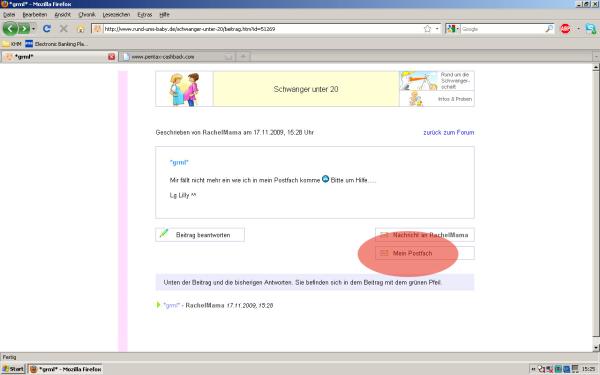The width and height of the screenshot is (600, 375).
Task: Close the pentax-cashback tab
Action: pos(229,57)
